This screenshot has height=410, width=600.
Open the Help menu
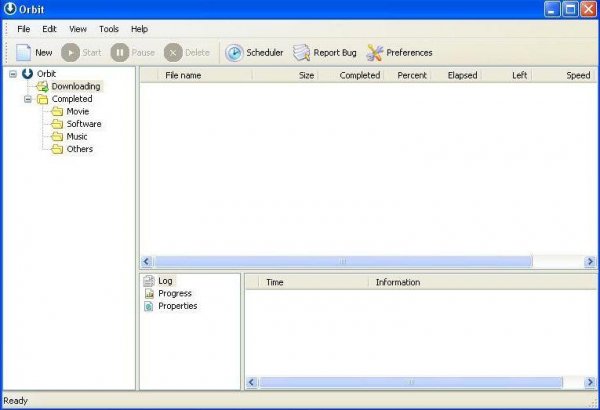click(139, 29)
